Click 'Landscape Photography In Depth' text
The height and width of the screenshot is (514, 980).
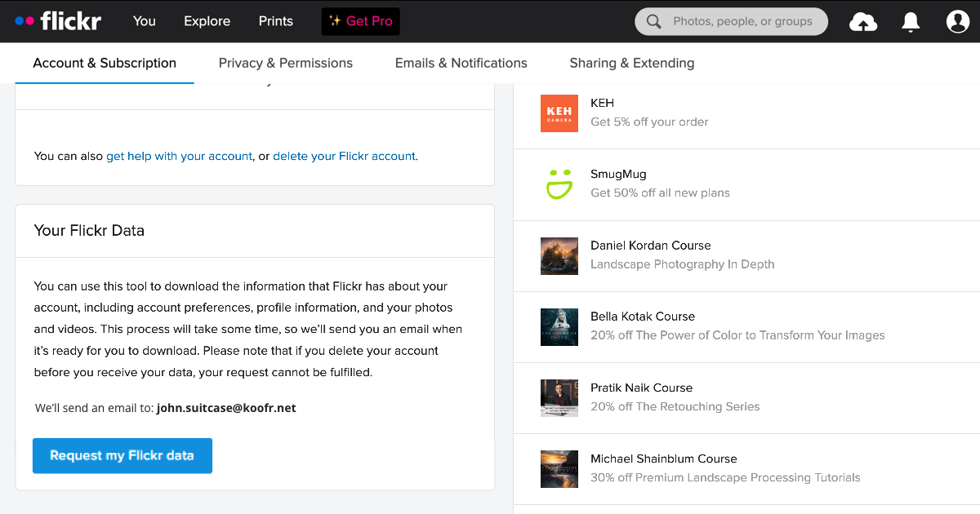pos(683,264)
